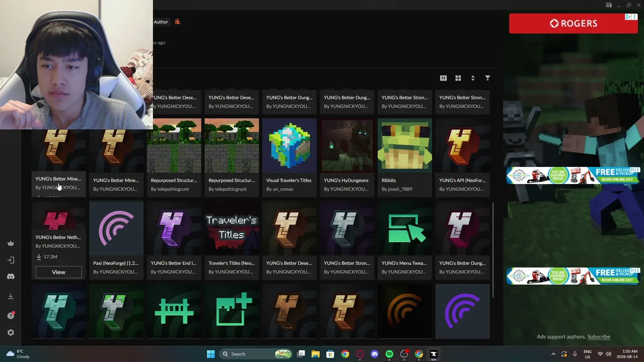Open the orange arc icon mod in bottom row
Screen dimensions: 644x362
tap(405, 311)
